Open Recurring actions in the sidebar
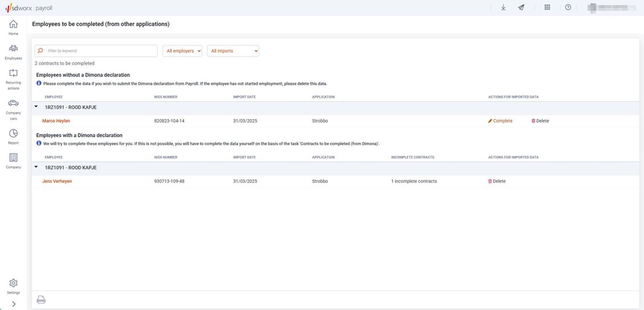The height and width of the screenshot is (310, 644). pyautogui.click(x=13, y=76)
